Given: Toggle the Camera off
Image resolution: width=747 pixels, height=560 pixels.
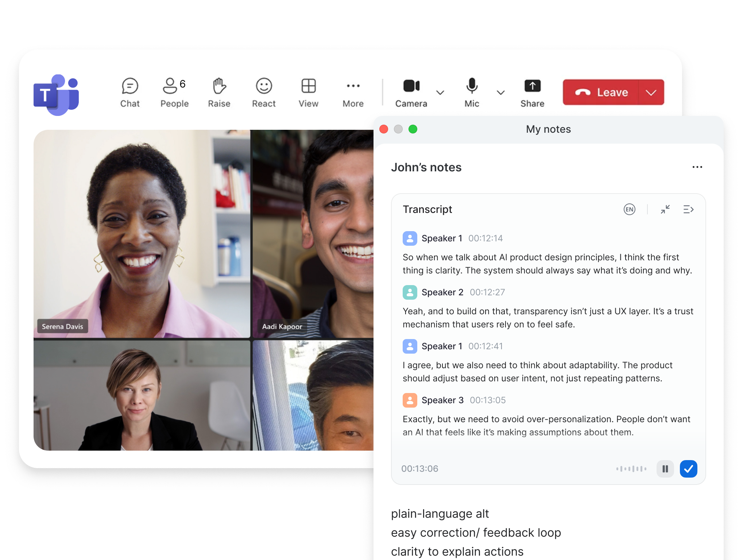Looking at the screenshot, I should click(x=411, y=92).
